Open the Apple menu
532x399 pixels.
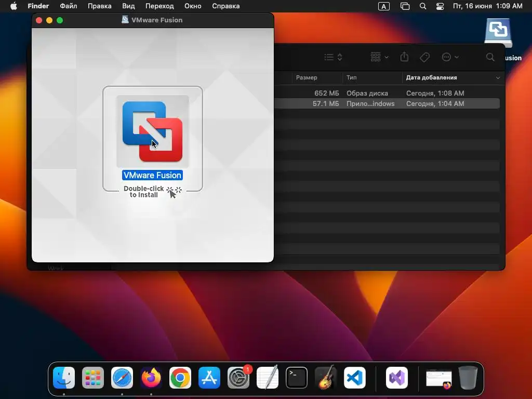click(x=14, y=6)
